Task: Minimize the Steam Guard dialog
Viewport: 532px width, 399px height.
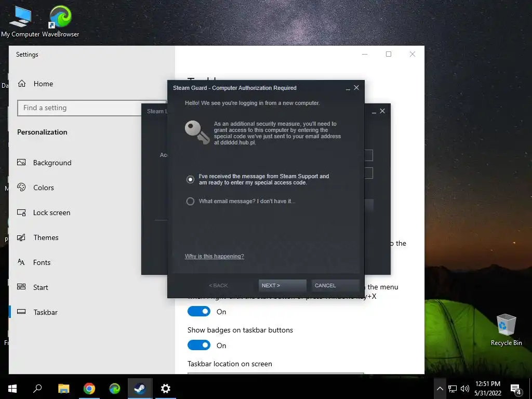Action: [x=348, y=88]
